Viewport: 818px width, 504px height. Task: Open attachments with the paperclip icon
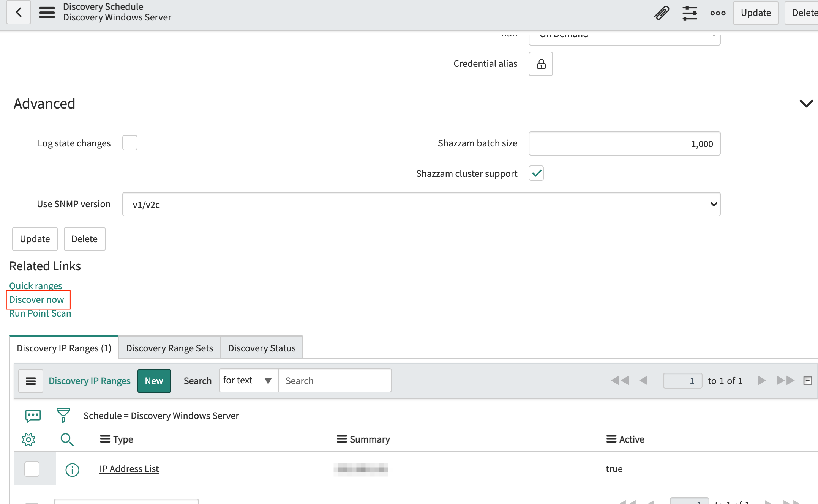(x=662, y=13)
